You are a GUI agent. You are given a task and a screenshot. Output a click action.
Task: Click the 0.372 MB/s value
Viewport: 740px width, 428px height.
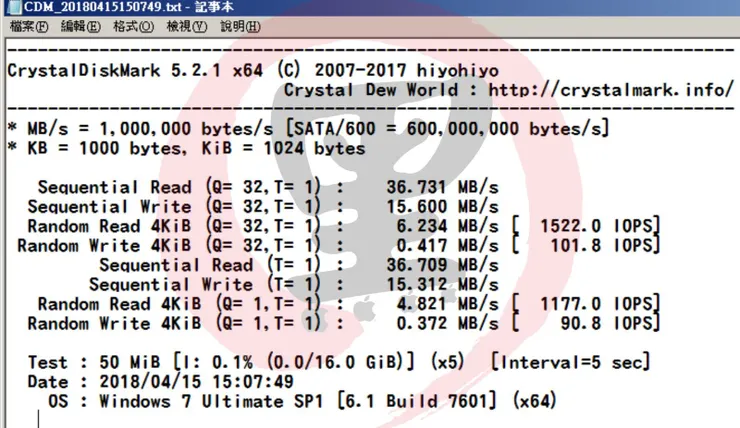447,323
